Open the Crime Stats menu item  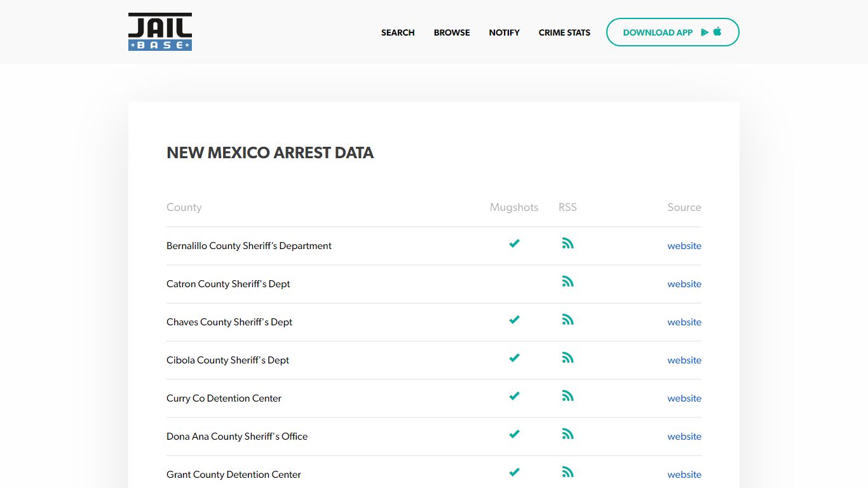pyautogui.click(x=564, y=32)
